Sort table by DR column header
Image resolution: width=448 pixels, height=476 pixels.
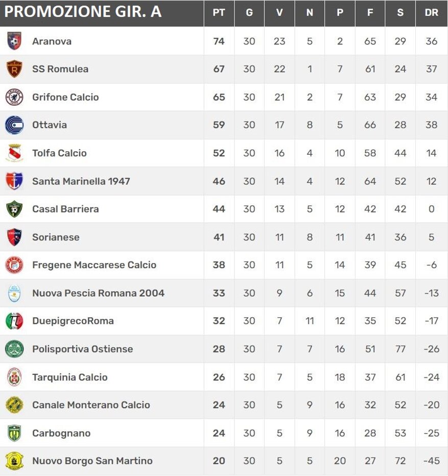[x=432, y=13]
